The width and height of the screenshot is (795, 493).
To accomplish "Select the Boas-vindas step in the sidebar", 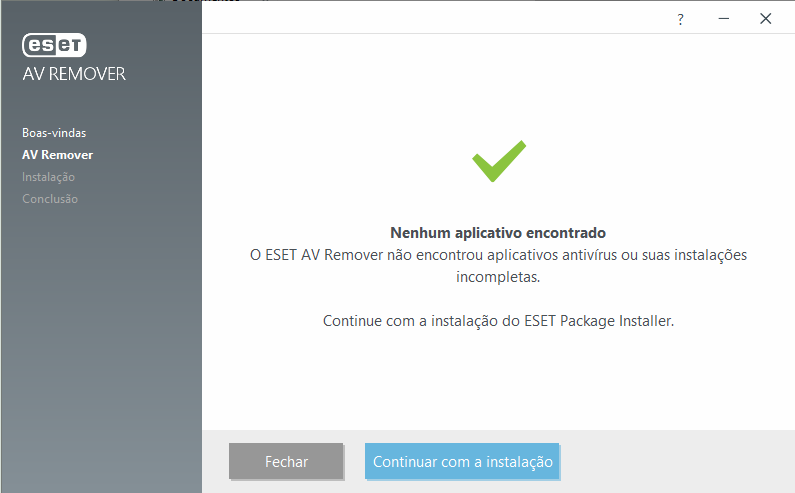I will (55, 133).
